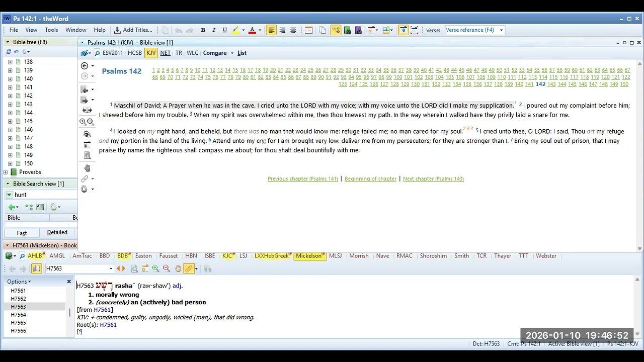Click the H7561 root link
The width and height of the screenshot is (644, 362).
click(x=108, y=325)
